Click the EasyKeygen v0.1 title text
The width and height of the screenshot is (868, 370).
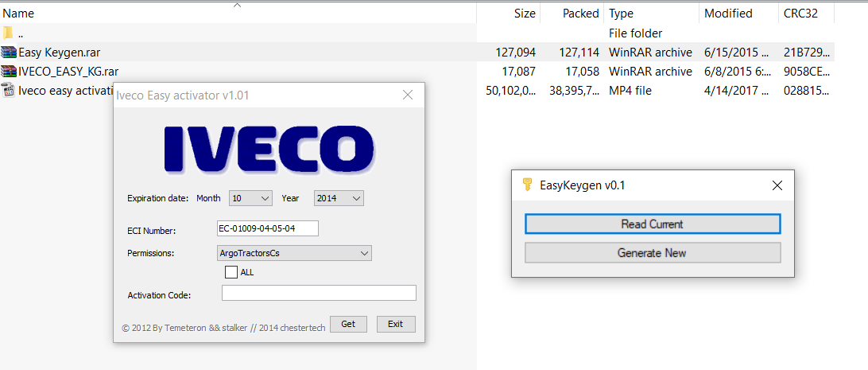(583, 185)
